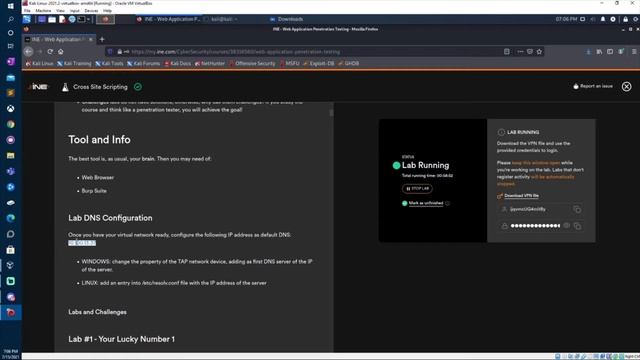640x360 pixels.
Task: Open Kali panel file manager icon
Action: tap(52, 19)
